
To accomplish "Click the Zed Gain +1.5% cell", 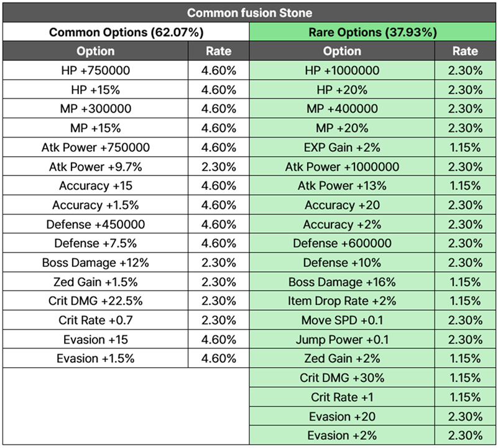I will tap(96, 282).
